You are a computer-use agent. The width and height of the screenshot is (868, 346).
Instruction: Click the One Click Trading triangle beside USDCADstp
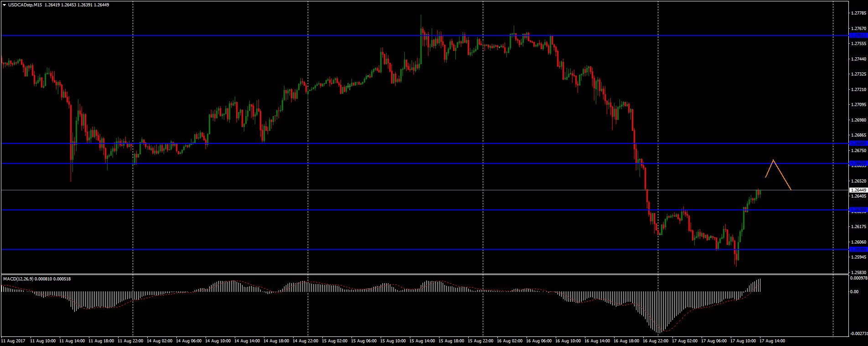(x=4, y=5)
